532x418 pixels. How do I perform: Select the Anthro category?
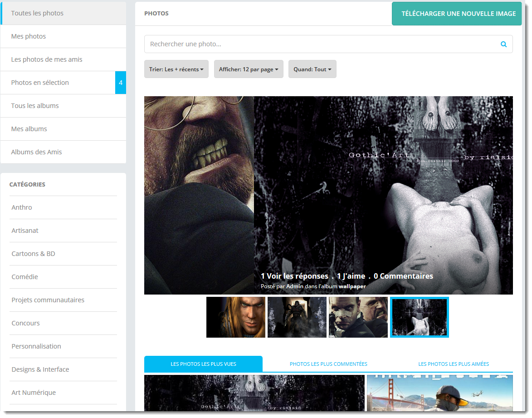[x=63, y=207]
